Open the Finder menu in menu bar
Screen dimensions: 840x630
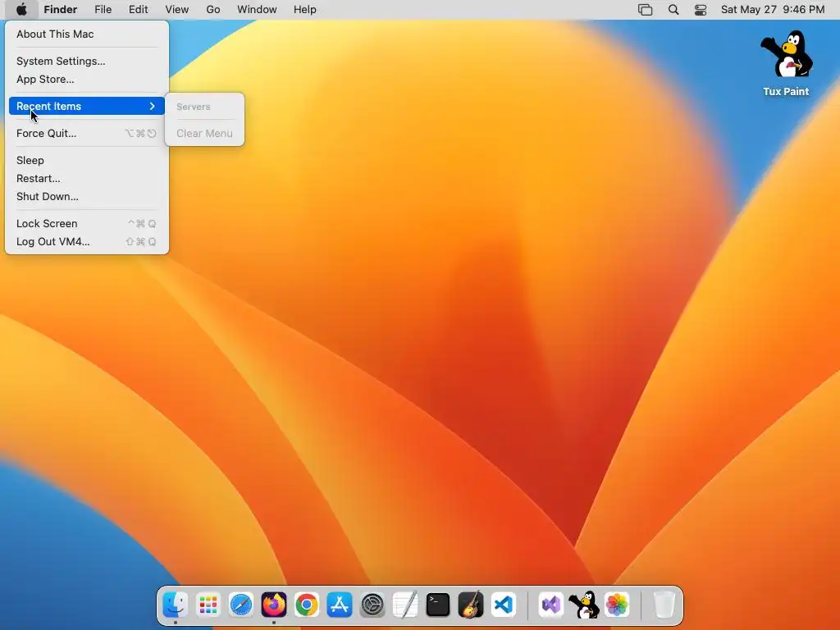coord(61,10)
